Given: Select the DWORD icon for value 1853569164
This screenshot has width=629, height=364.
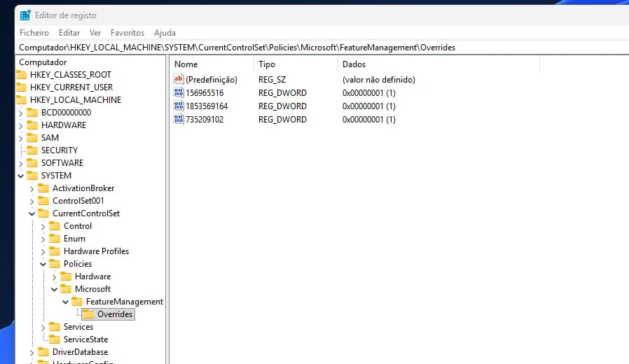Looking at the screenshot, I should (178, 106).
